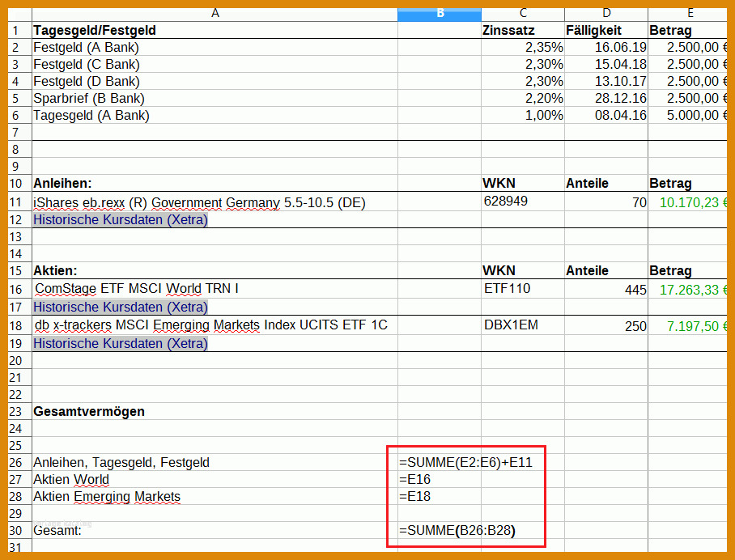Select Festgeld (D Bank) cell
735x560 pixels.
(x=215, y=81)
